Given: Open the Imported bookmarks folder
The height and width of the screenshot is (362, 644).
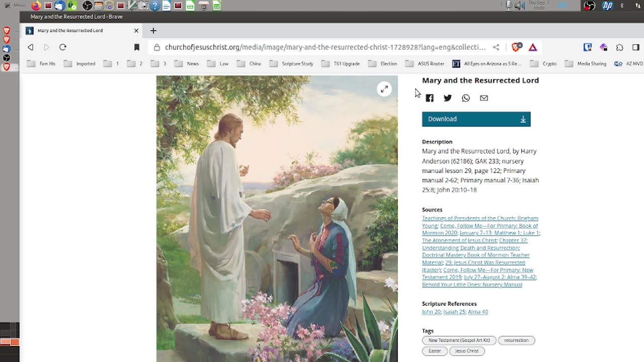Looking at the screenshot, I should coord(79,64).
